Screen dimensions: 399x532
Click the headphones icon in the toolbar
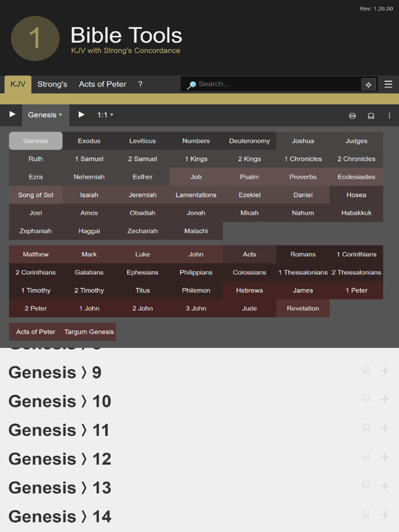point(371,116)
